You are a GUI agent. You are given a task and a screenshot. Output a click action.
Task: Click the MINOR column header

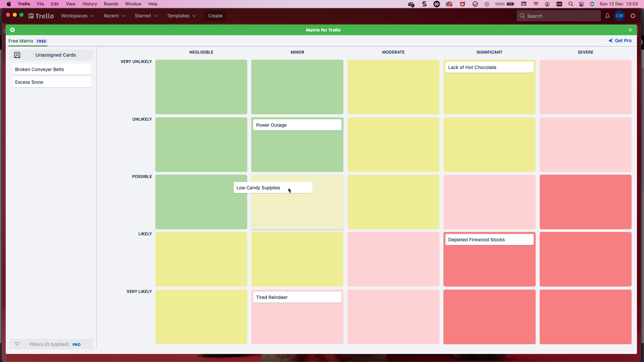298,52
